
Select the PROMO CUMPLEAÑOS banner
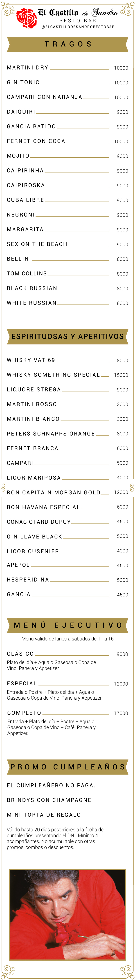67,767
